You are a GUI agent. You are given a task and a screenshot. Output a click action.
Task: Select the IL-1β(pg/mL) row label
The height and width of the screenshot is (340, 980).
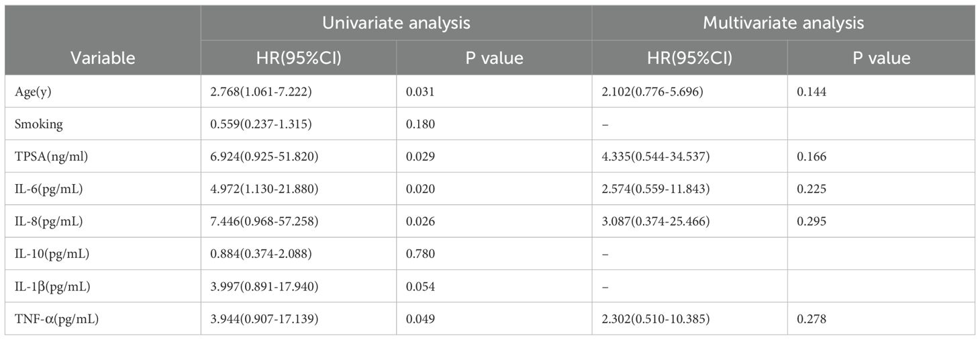click(53, 286)
